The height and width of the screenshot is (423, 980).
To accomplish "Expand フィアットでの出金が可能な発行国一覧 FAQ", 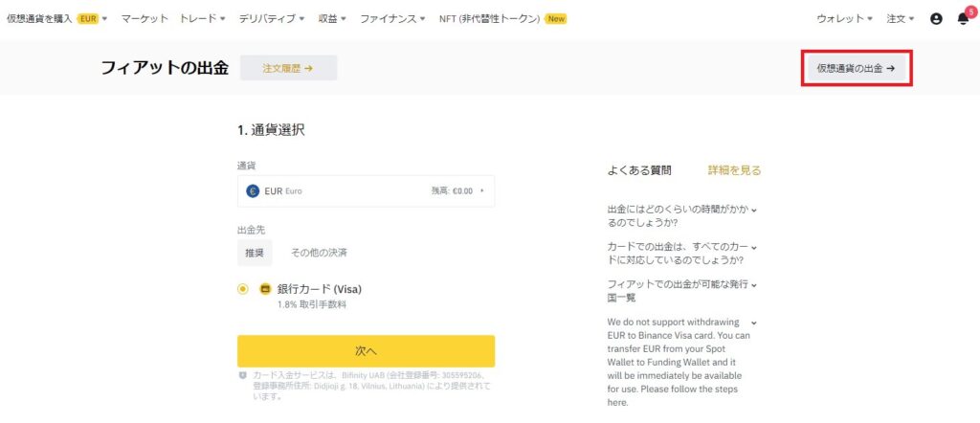I will (681, 291).
